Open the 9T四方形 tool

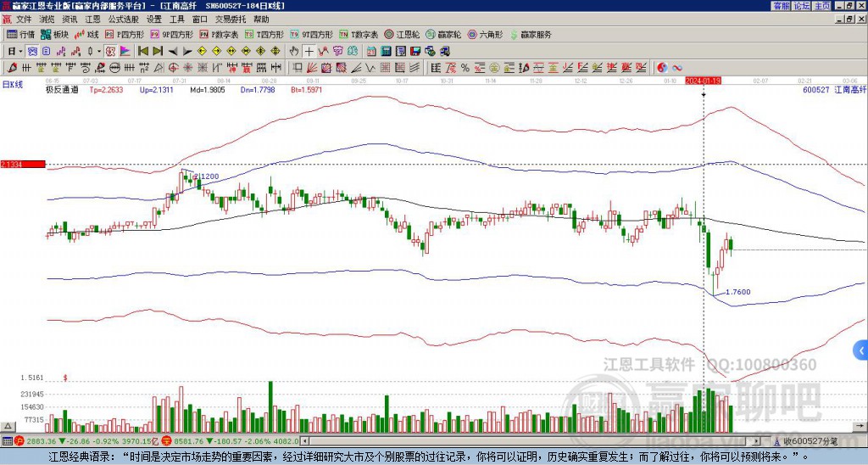311,34
